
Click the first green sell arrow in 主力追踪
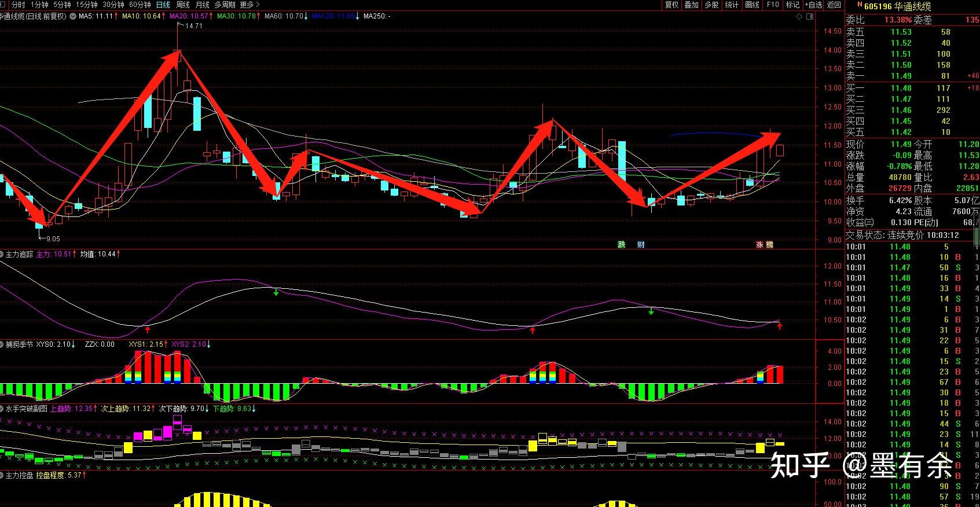276,293
